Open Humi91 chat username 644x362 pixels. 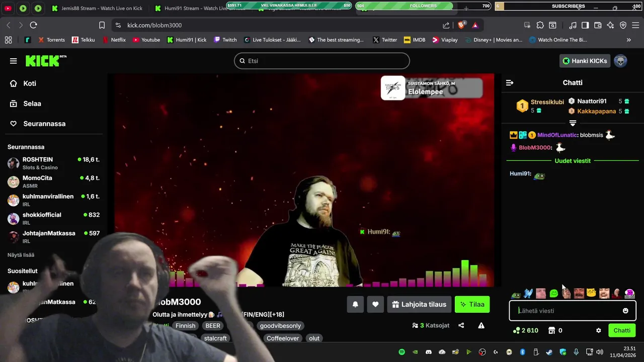[x=520, y=173]
